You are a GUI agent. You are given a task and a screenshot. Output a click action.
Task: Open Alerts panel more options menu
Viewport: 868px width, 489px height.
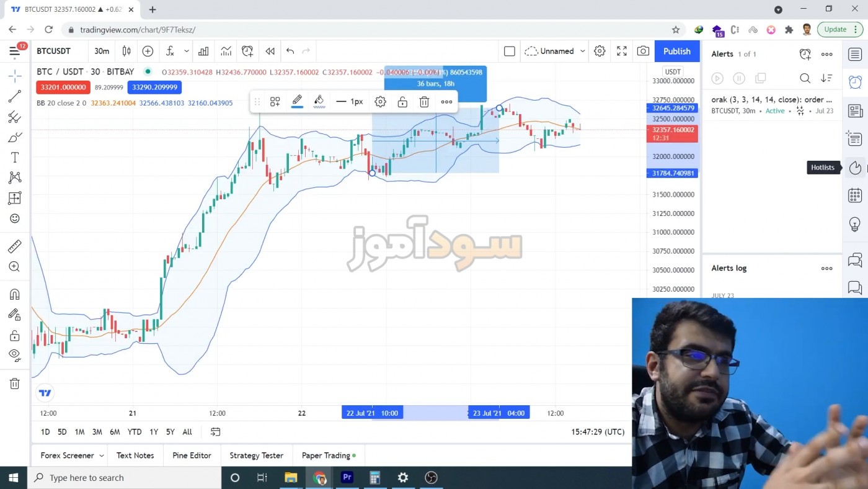click(x=826, y=54)
